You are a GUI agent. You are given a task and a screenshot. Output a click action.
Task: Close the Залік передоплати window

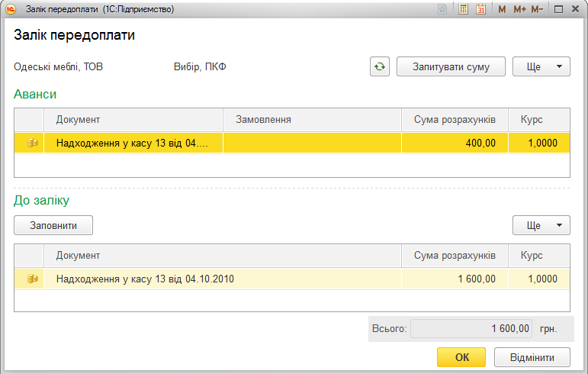(x=576, y=9)
